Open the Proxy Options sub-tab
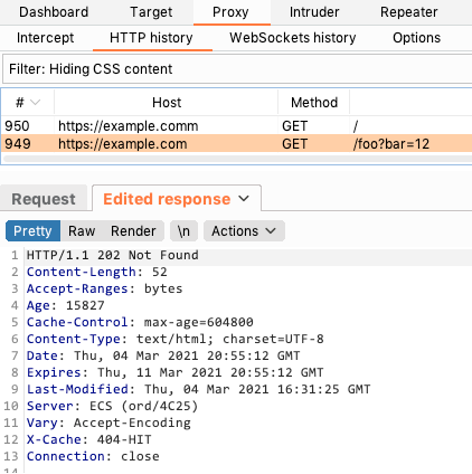Image resolution: width=472 pixels, height=474 pixels. click(417, 38)
